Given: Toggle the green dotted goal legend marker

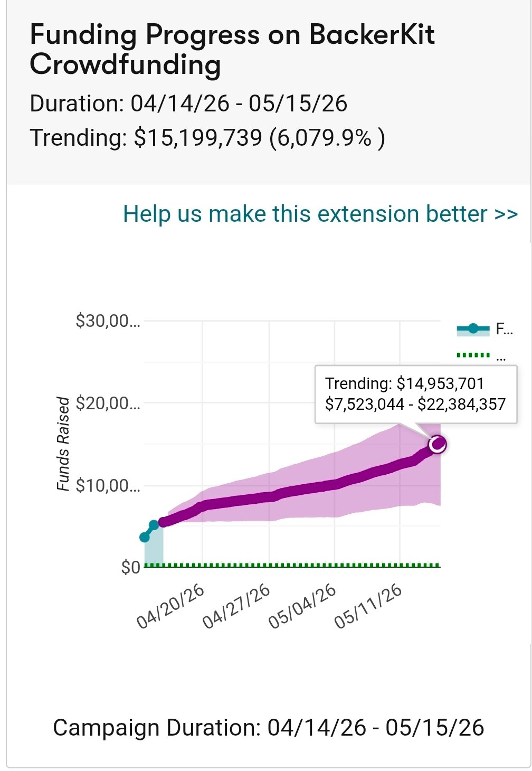Looking at the screenshot, I should click(x=473, y=355).
